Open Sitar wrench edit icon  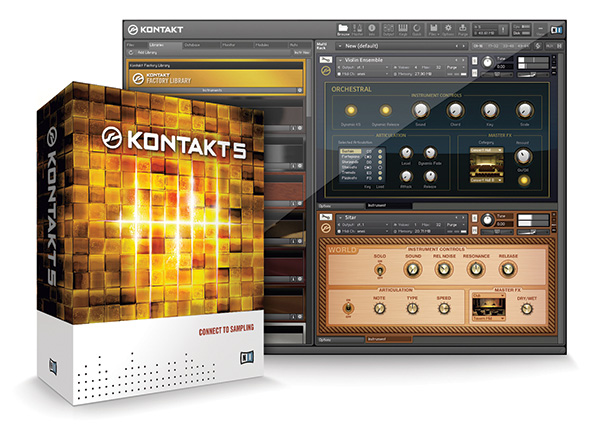(x=326, y=217)
